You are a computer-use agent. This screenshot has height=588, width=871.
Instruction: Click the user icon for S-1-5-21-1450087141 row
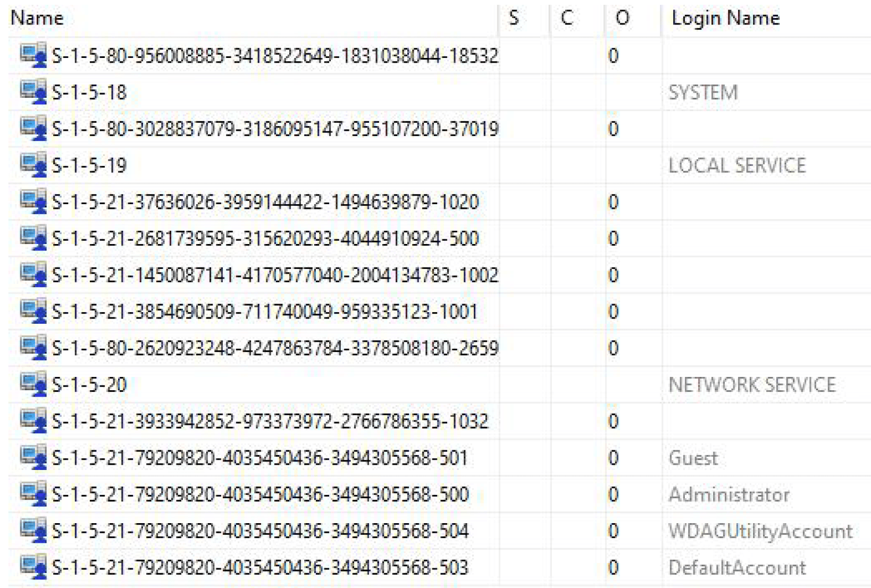(x=33, y=275)
